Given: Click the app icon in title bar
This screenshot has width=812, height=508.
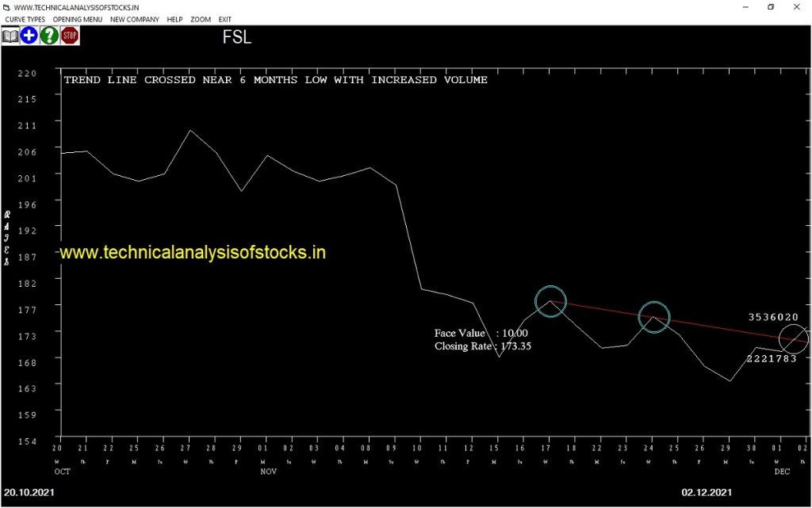Looking at the screenshot, I should coord(6,7).
